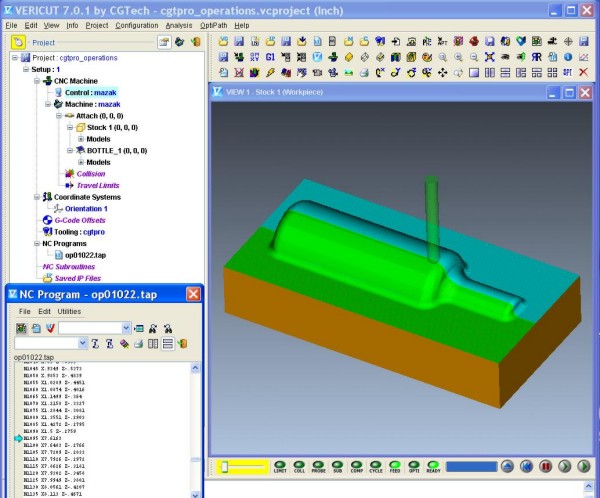Click the binoculars find icon in NC Program

[153, 328]
